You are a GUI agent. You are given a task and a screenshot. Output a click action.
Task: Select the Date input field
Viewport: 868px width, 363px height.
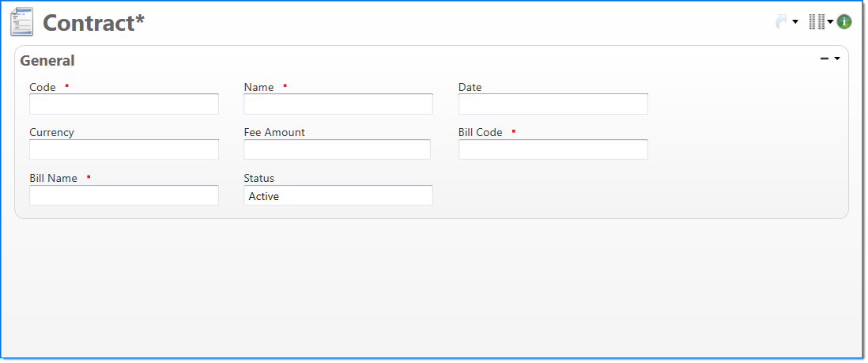pyautogui.click(x=553, y=104)
